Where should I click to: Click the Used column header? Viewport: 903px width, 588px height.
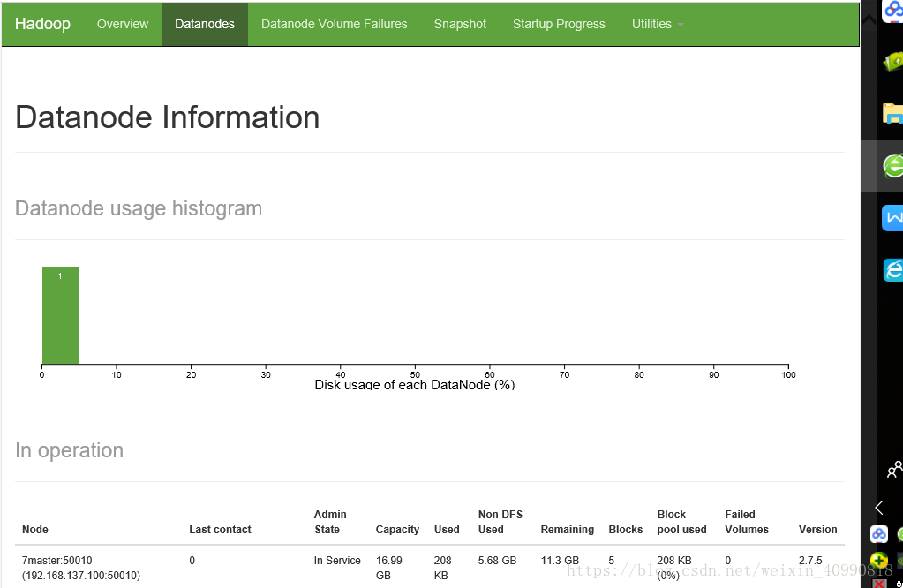click(447, 529)
